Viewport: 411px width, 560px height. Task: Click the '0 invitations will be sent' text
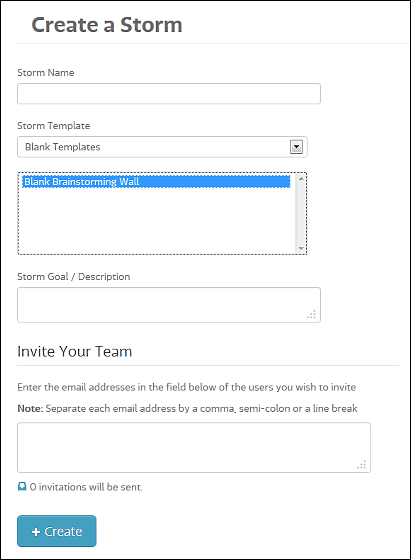tap(86, 487)
